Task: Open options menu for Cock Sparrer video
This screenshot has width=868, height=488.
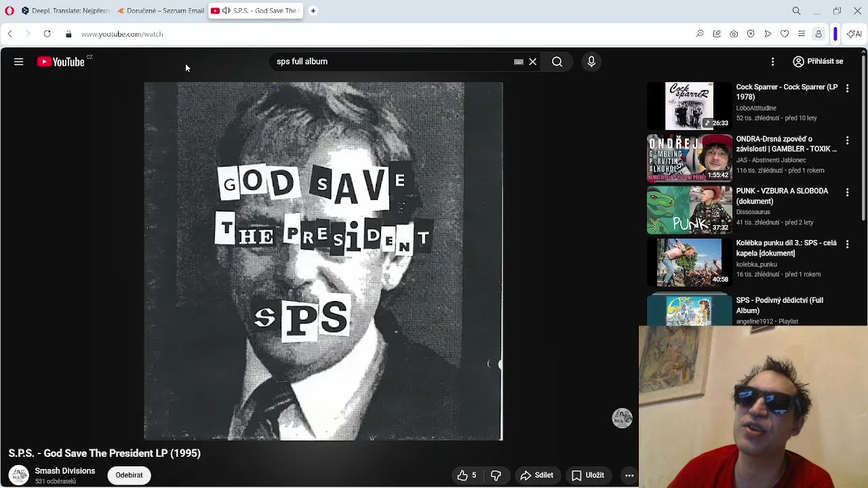Action: click(x=847, y=89)
